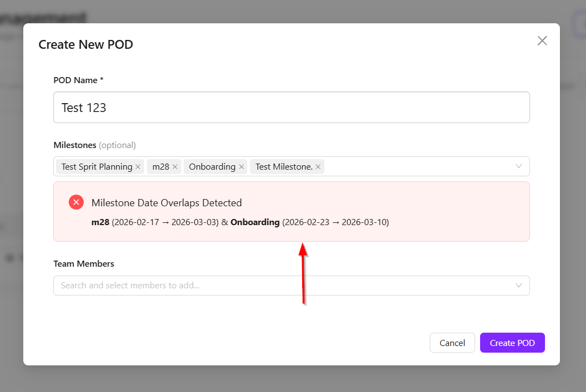586x392 pixels.
Task: Click the red error icon in overlap alert
Action: pyautogui.click(x=77, y=202)
